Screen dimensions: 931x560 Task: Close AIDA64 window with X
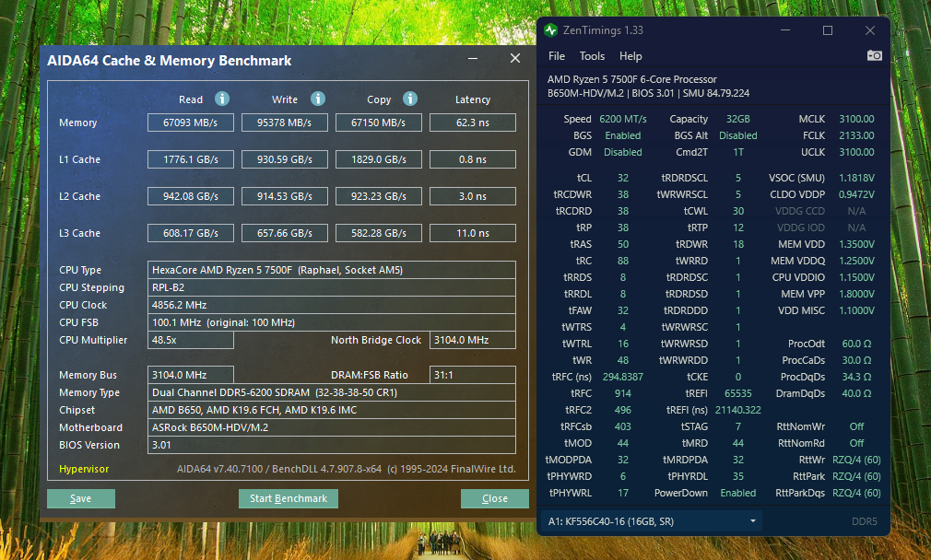tap(514, 58)
